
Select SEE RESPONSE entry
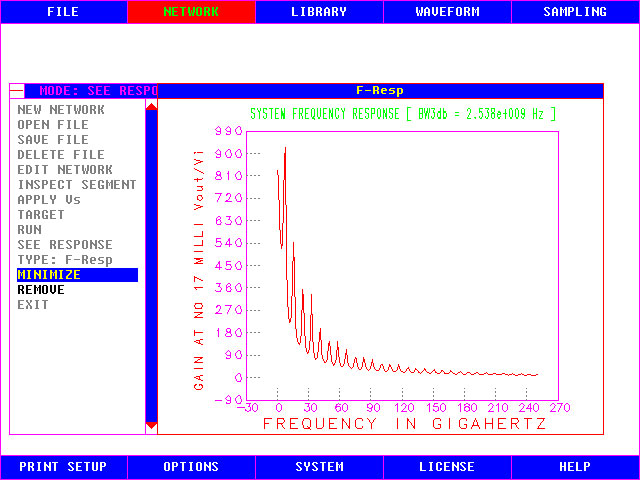coord(65,245)
